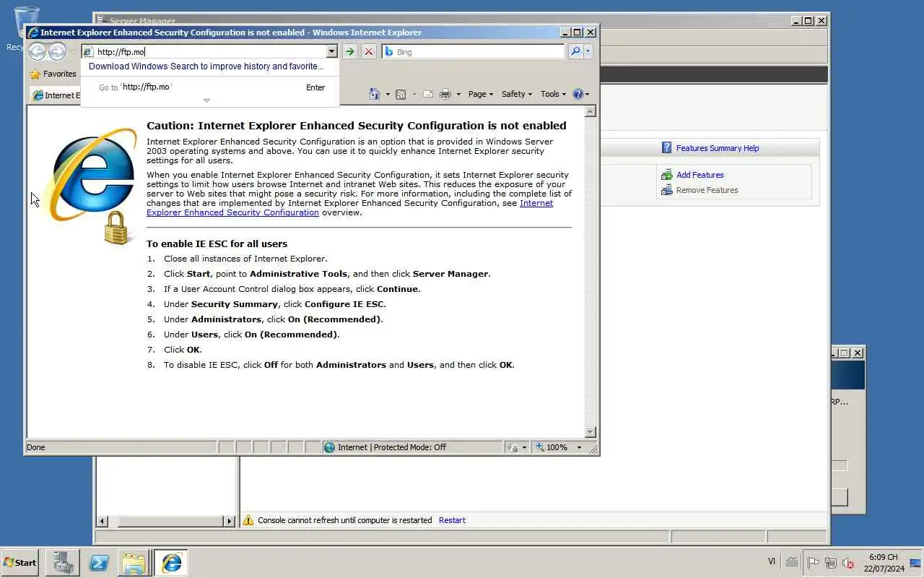Viewport: 924px width, 578px height.
Task: Open the Tools menu
Action: tap(554, 94)
